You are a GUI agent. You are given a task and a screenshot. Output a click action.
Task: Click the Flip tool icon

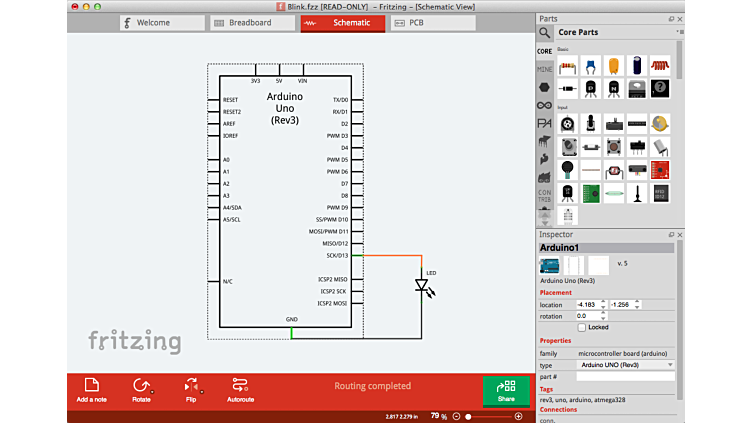click(190, 386)
